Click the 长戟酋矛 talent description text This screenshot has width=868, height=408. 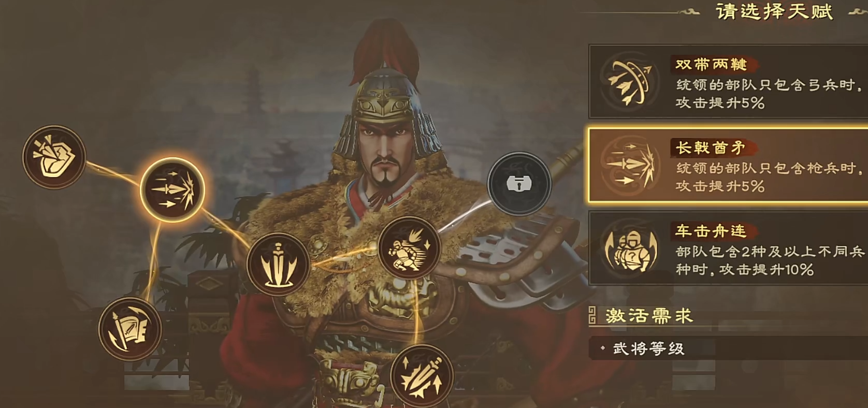[x=770, y=178]
